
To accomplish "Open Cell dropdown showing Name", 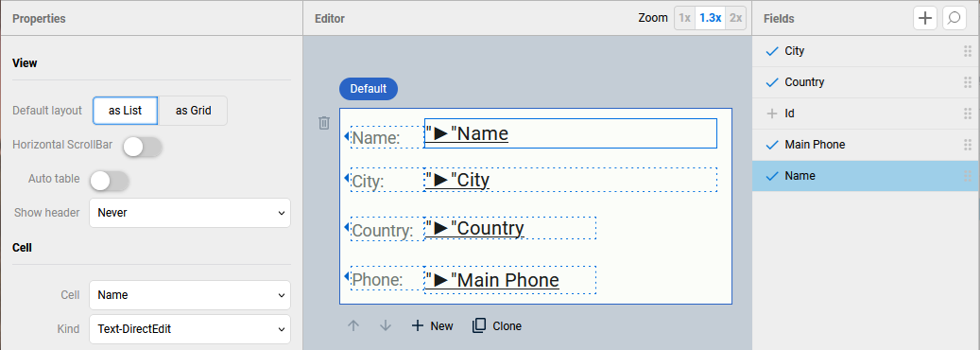I will click(x=190, y=295).
